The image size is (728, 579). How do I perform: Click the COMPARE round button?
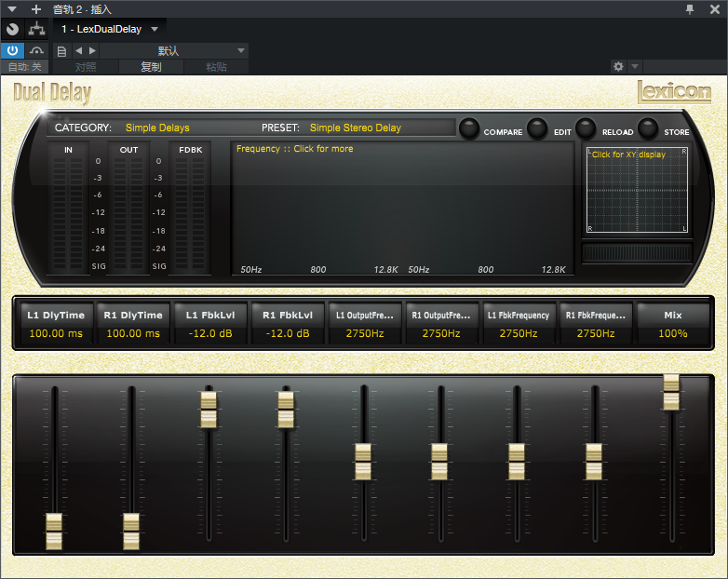pos(469,128)
